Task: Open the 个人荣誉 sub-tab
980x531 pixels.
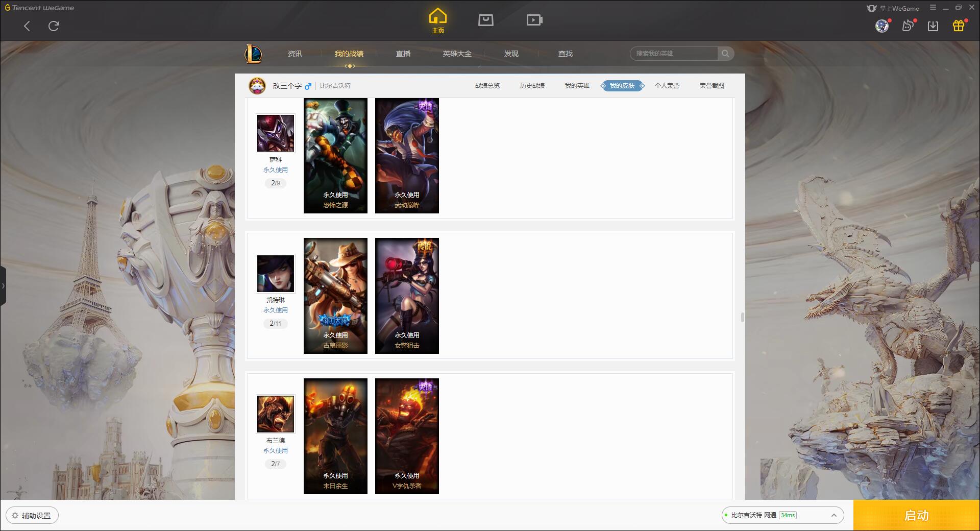Action: [667, 86]
